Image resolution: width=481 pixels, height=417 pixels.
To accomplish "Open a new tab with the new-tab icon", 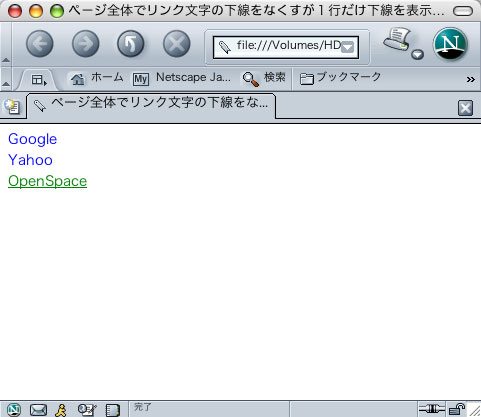I will (x=12, y=107).
